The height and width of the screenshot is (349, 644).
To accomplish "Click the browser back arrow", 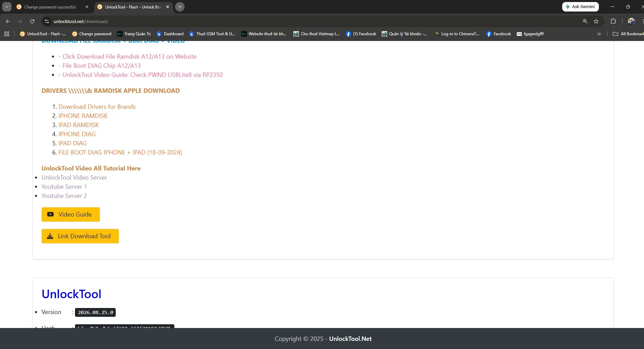I will click(8, 21).
